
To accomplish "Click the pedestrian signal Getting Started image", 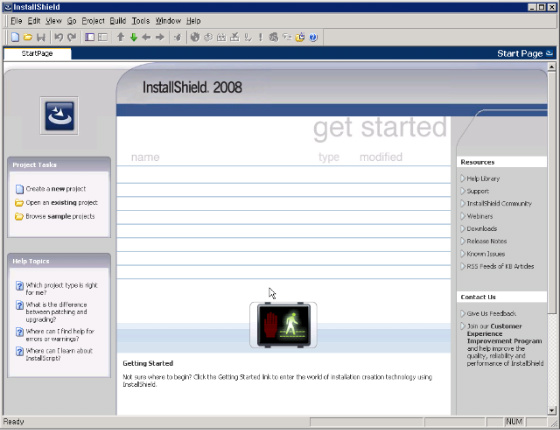I will (283, 325).
